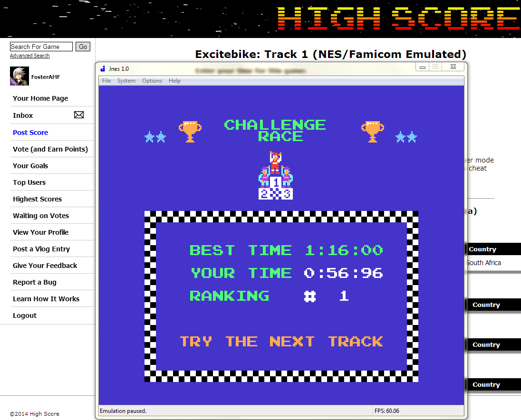521x420 pixels.
Task: Select the Waiting on Votes link
Action: 41,216
